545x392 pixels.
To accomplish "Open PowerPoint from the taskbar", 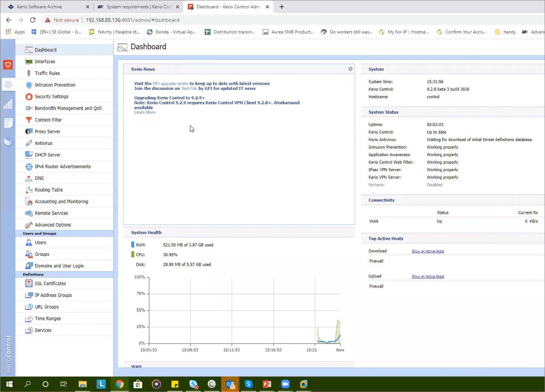I will [267, 384].
